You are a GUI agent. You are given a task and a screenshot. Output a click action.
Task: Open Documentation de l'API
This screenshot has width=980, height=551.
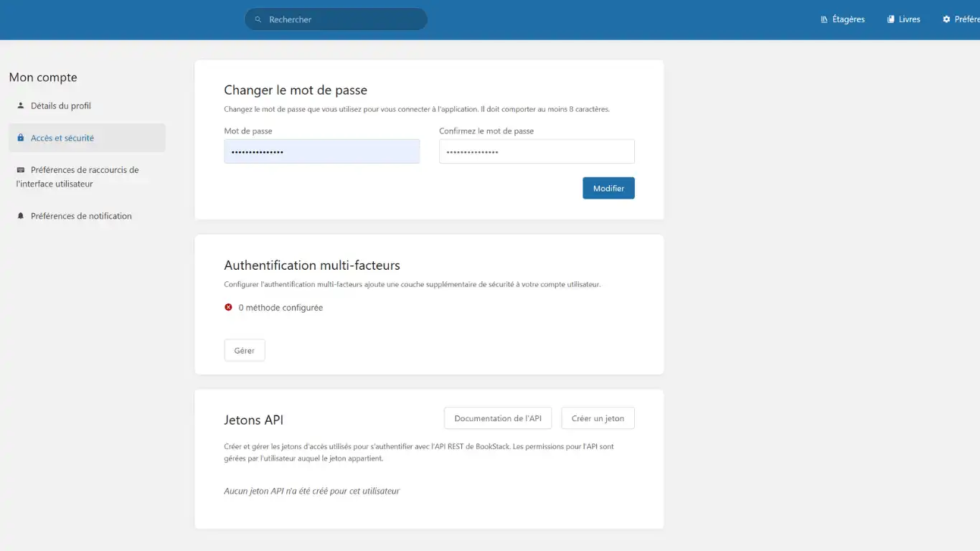click(498, 418)
